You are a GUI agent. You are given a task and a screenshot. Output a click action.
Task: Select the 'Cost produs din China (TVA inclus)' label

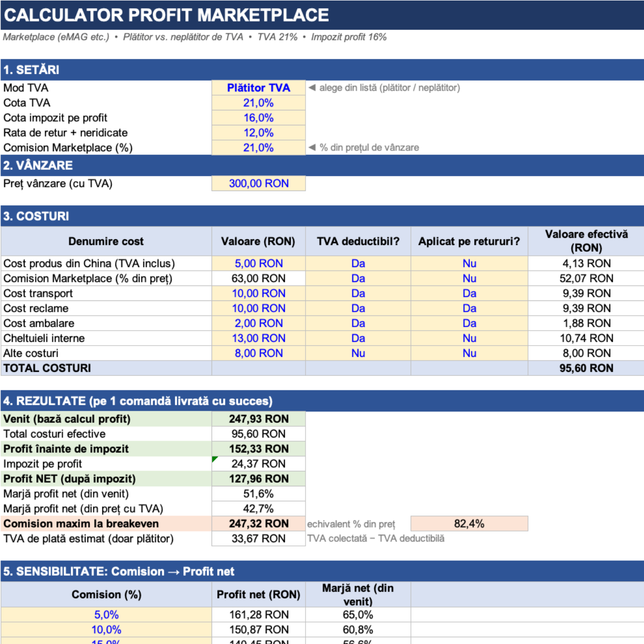106,263
